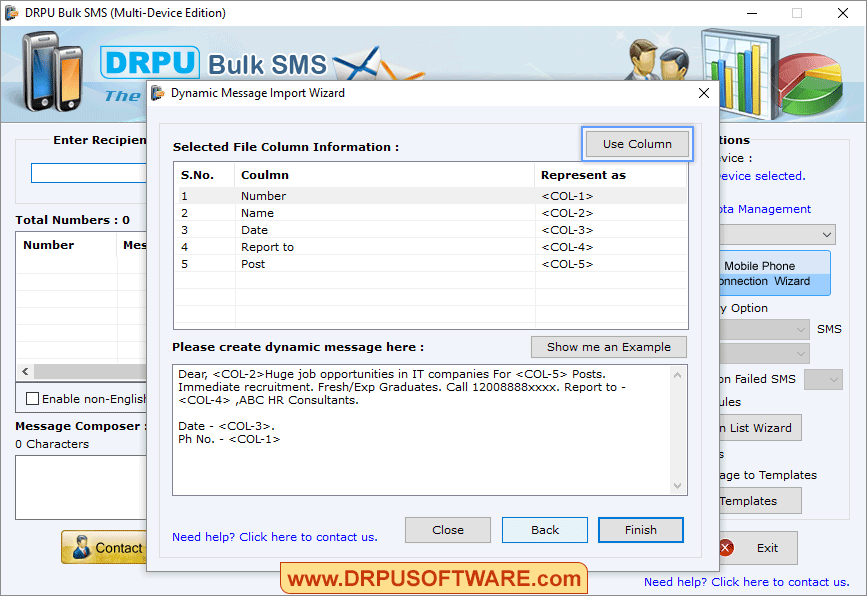The width and height of the screenshot is (867, 596).
Task: Open the dropdown below SMS option
Action: pos(764,353)
